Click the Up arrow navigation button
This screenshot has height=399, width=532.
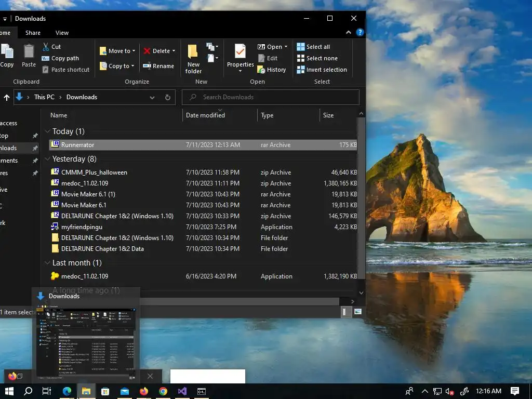click(6, 98)
